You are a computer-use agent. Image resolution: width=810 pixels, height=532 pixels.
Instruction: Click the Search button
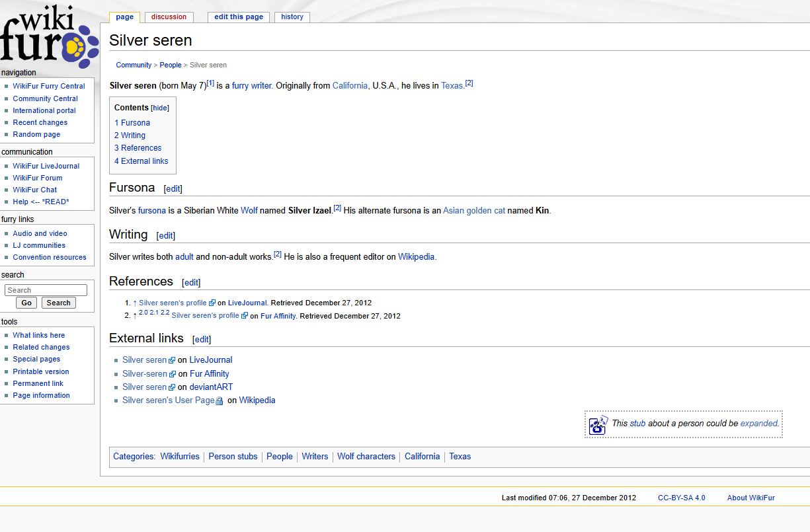coord(59,303)
